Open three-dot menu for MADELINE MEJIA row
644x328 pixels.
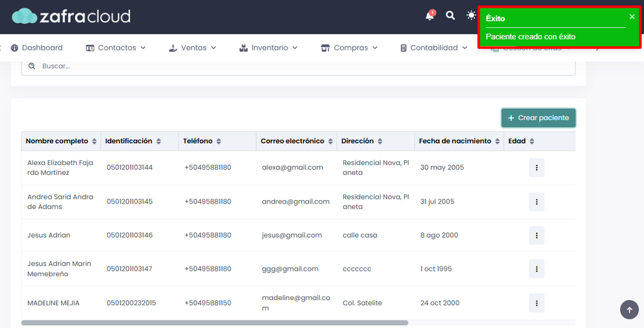tap(536, 303)
